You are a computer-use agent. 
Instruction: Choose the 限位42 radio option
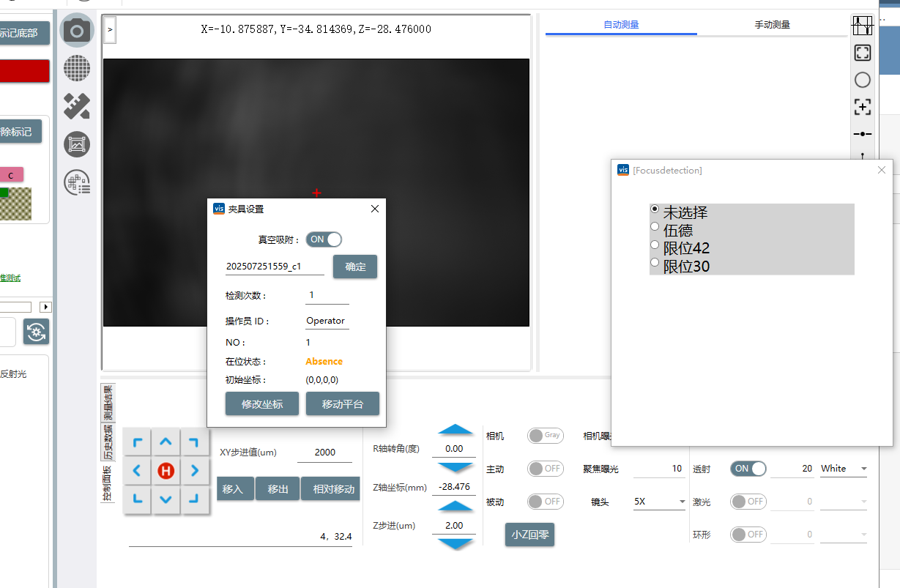655,246
